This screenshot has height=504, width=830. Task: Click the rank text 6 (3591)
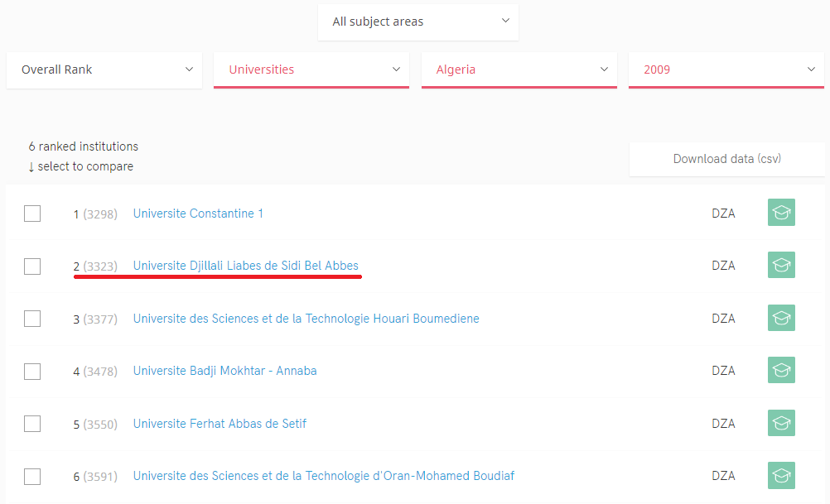(x=95, y=477)
